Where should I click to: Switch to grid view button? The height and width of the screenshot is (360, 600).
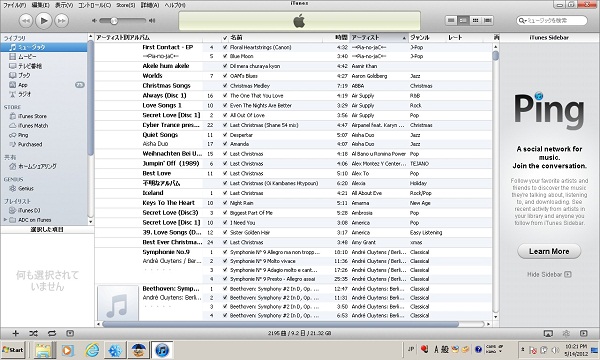[475, 20]
